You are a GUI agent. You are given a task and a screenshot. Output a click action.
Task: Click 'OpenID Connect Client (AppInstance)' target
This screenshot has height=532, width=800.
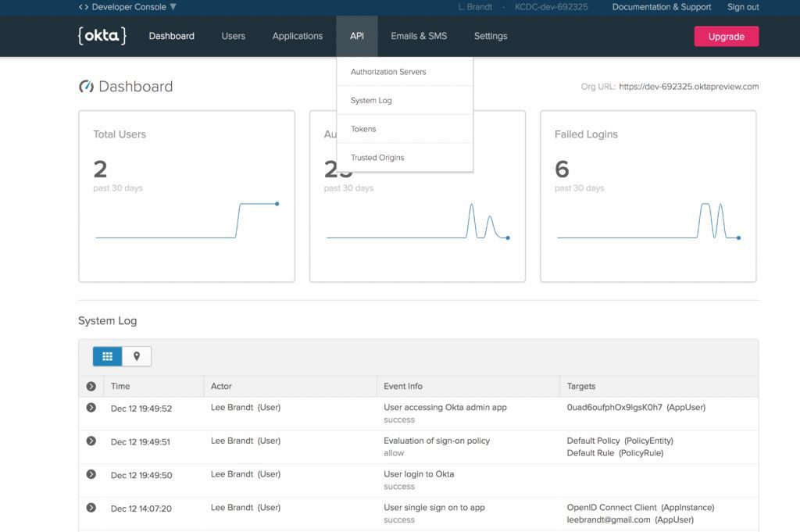641,508
